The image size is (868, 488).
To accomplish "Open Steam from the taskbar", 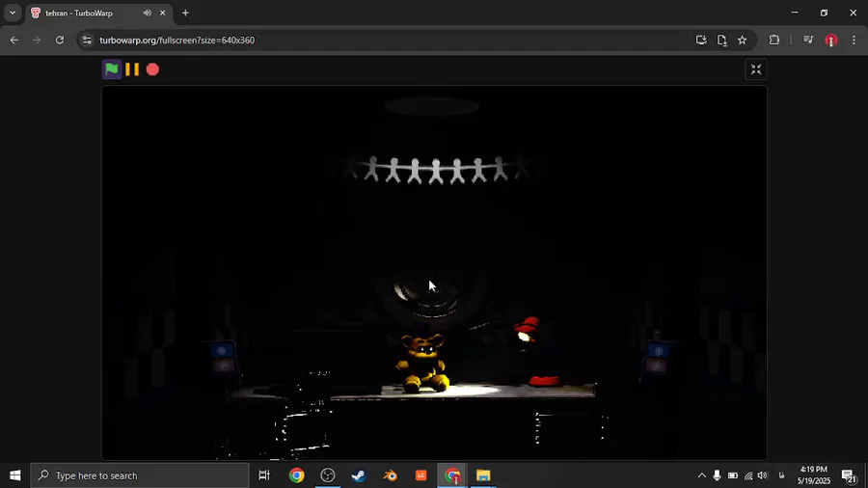I will click(x=359, y=475).
